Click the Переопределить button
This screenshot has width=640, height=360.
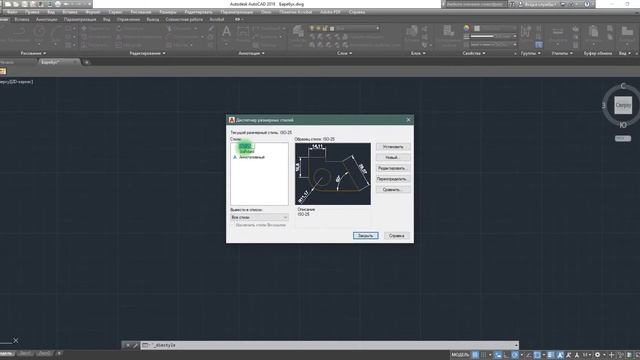coord(393,179)
